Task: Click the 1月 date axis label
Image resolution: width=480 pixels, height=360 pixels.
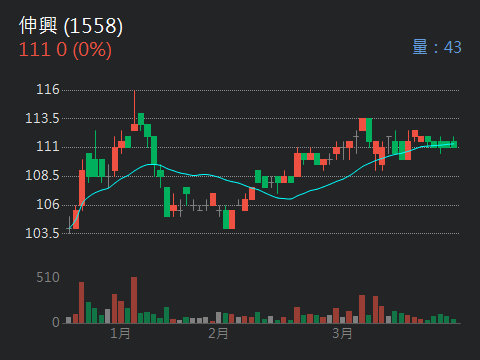Action: [120, 333]
